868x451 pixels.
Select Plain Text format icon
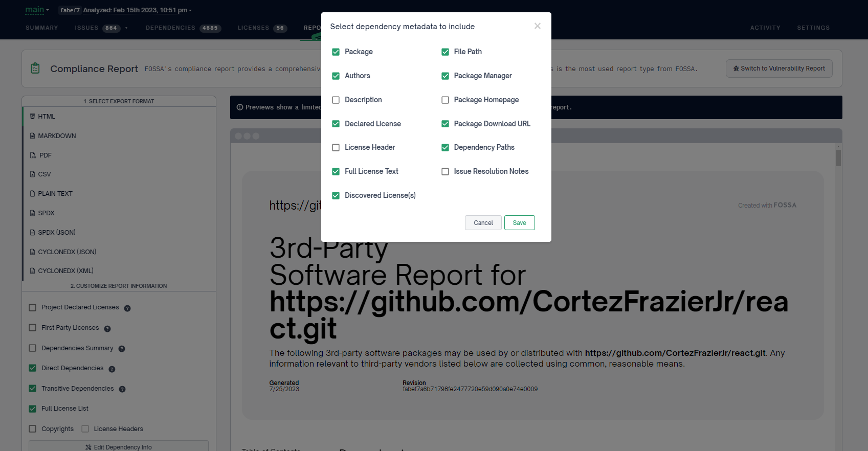33,194
